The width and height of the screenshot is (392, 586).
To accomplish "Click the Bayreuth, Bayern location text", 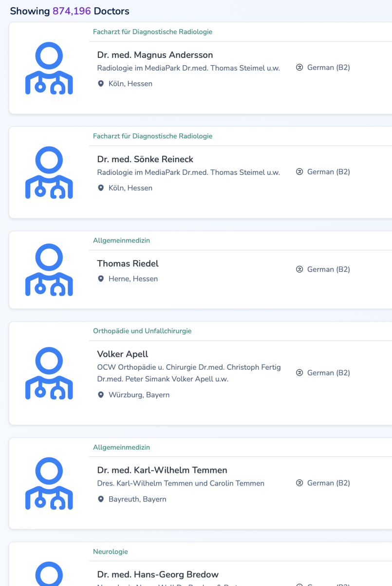I will pyautogui.click(x=137, y=499).
